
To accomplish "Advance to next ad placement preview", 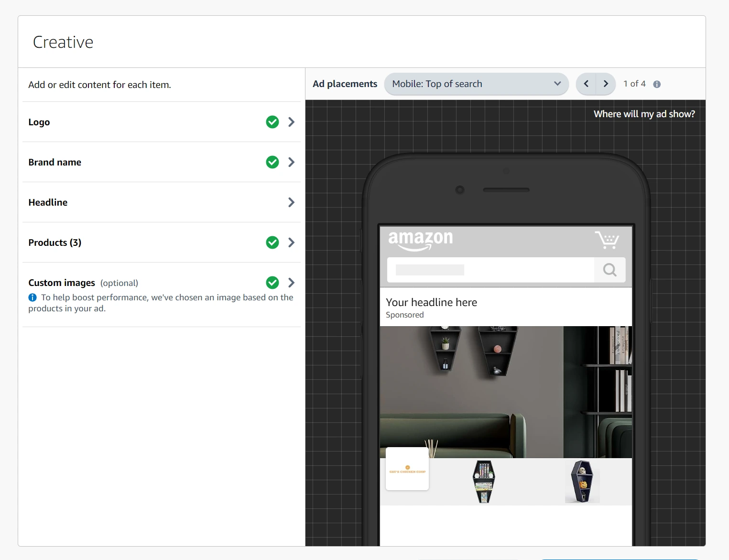I will click(x=606, y=84).
